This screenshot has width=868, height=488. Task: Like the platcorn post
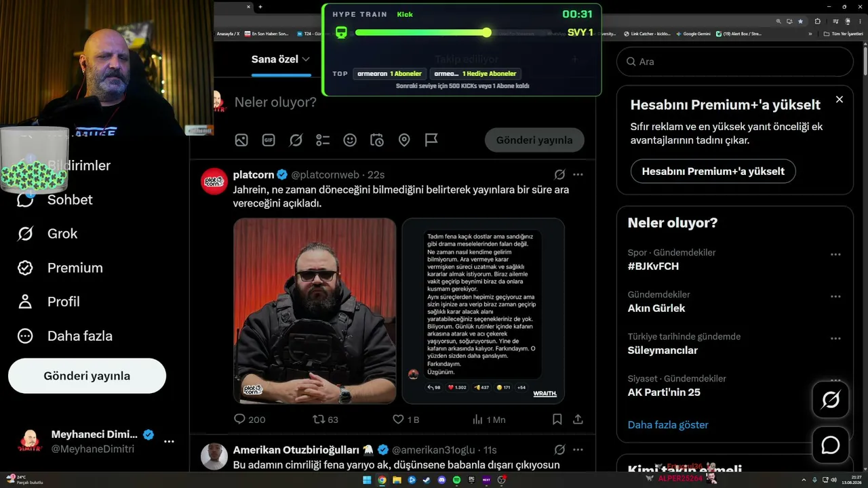406,420
